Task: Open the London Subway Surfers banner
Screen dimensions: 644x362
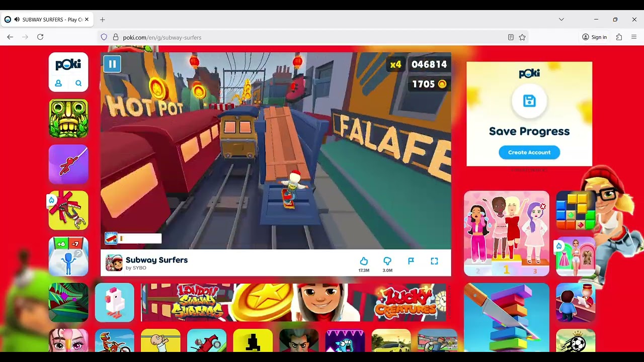Action: coord(293,302)
